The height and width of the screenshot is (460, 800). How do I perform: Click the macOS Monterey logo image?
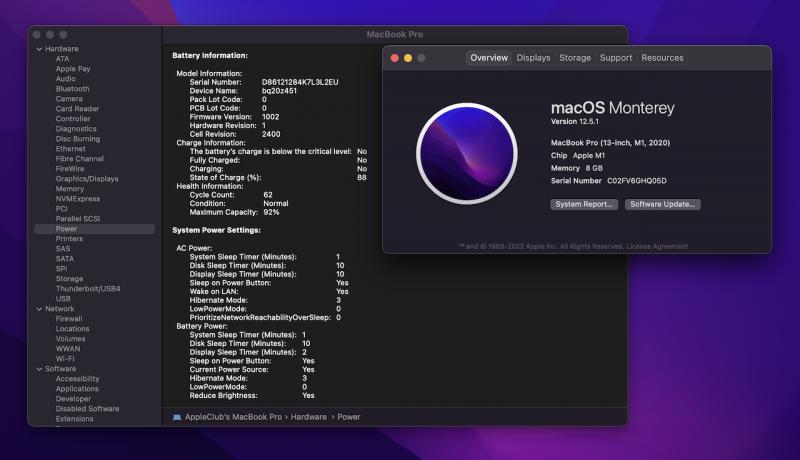467,154
